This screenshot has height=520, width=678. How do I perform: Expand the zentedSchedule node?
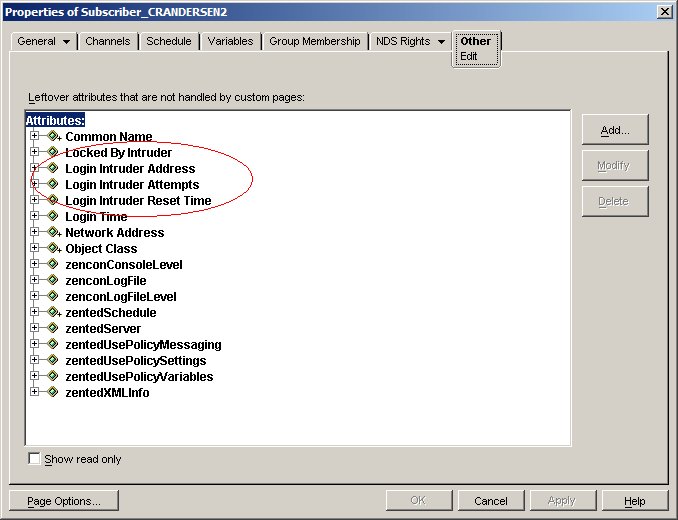(x=35, y=312)
